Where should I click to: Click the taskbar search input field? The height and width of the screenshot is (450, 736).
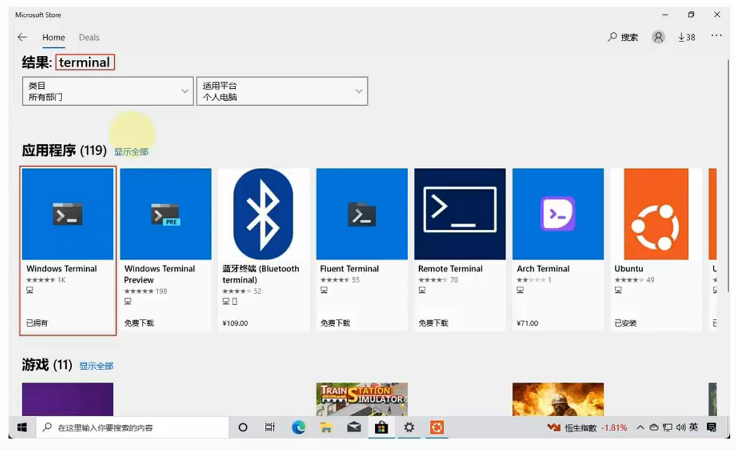132,427
